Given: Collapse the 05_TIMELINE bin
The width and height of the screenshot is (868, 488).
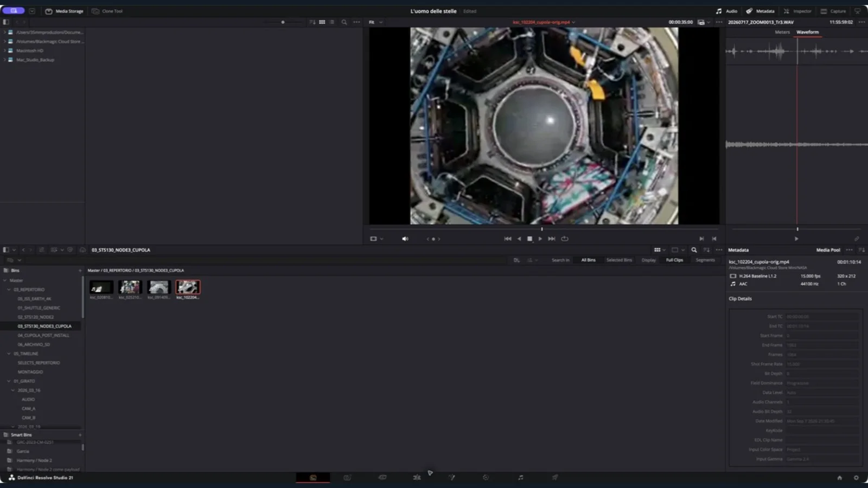Looking at the screenshot, I should [x=9, y=354].
